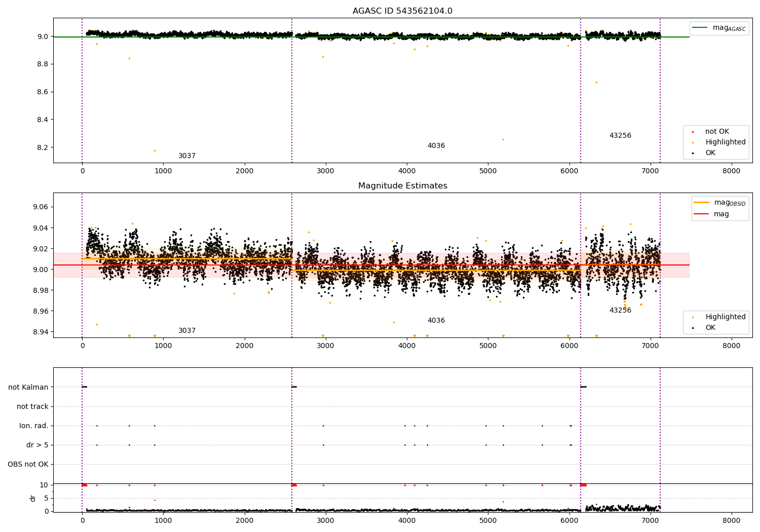
Task: Click the 'dr > 5' axis label
Action: (x=37, y=445)
